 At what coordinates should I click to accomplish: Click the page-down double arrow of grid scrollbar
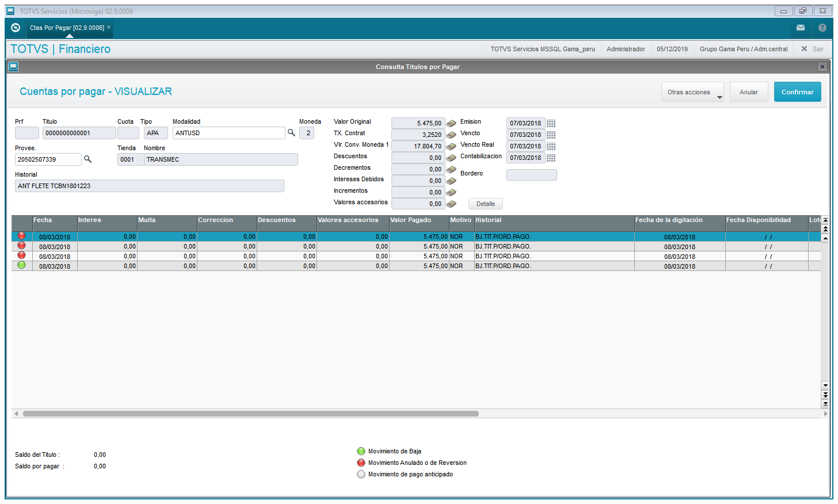(x=825, y=395)
